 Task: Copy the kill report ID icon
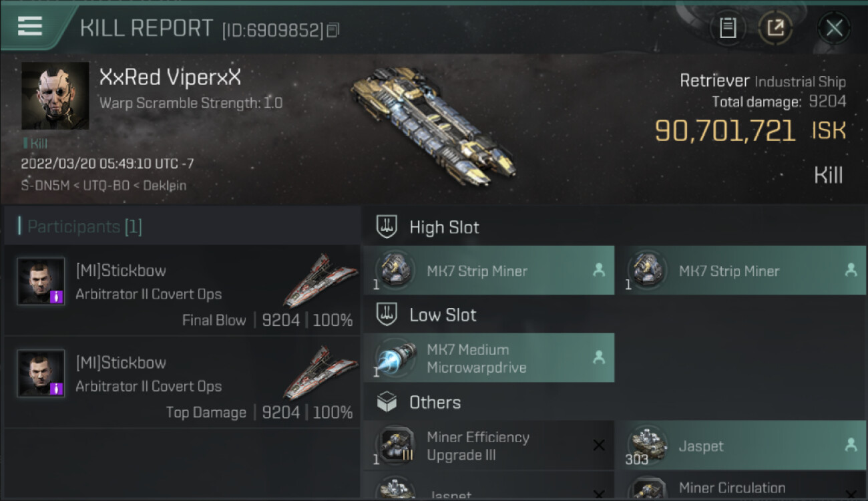(333, 30)
